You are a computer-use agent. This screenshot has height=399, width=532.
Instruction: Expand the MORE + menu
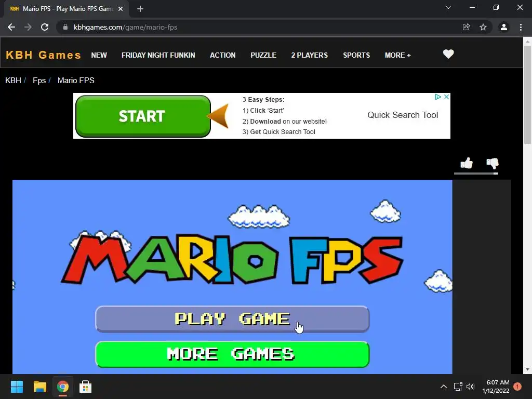pos(397,55)
